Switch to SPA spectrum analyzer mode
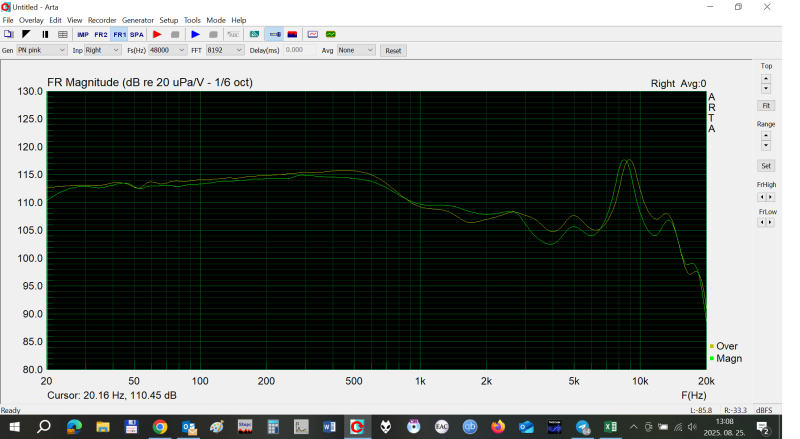Image resolution: width=800 pixels, height=439 pixels. 137,35
